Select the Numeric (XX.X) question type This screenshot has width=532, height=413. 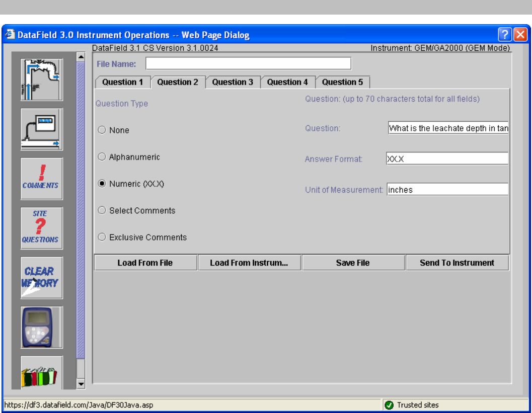click(x=102, y=184)
